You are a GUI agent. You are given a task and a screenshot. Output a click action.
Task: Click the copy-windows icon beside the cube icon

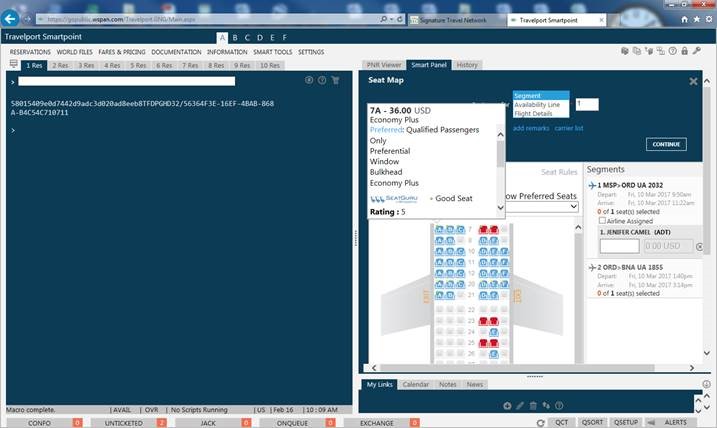637,51
